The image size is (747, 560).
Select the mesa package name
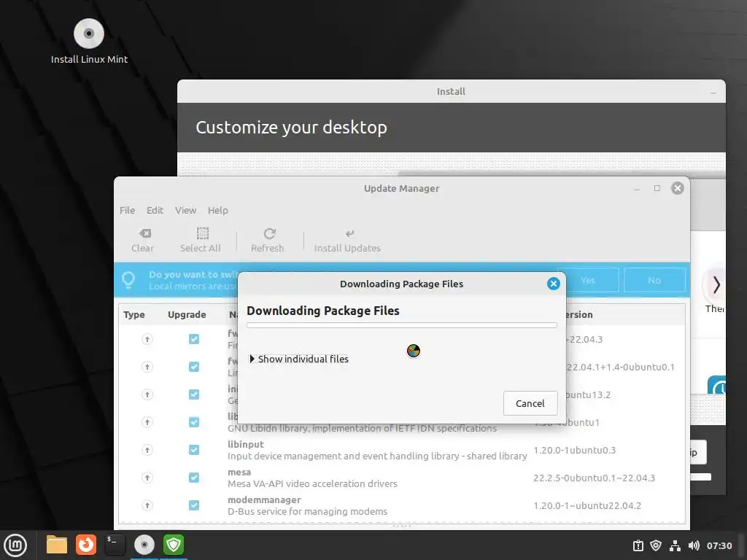(239, 472)
